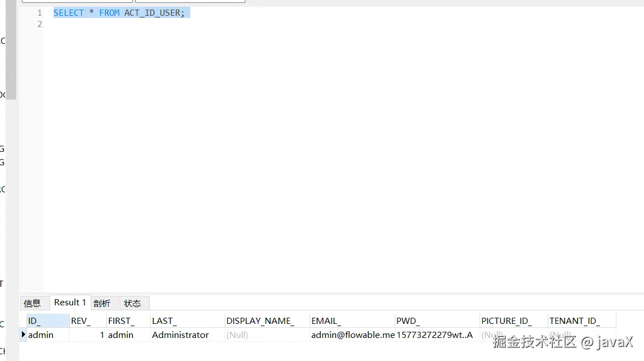Click line number 1 in the editor
644x361 pixels.
pyautogui.click(x=39, y=13)
